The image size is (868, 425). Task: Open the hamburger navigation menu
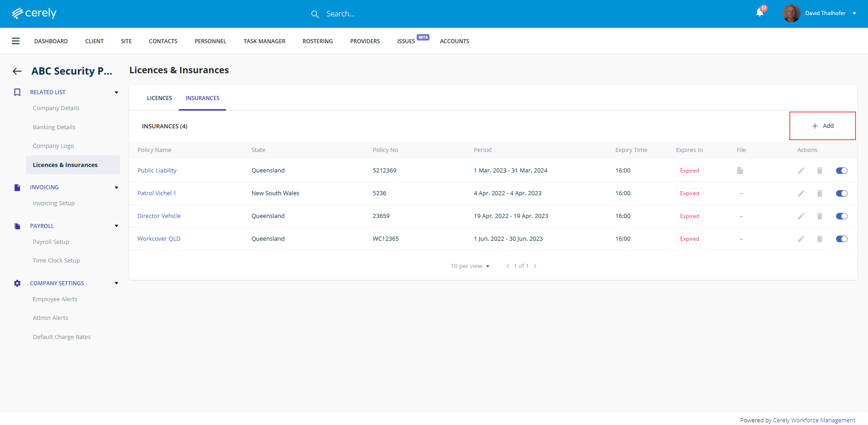click(15, 41)
